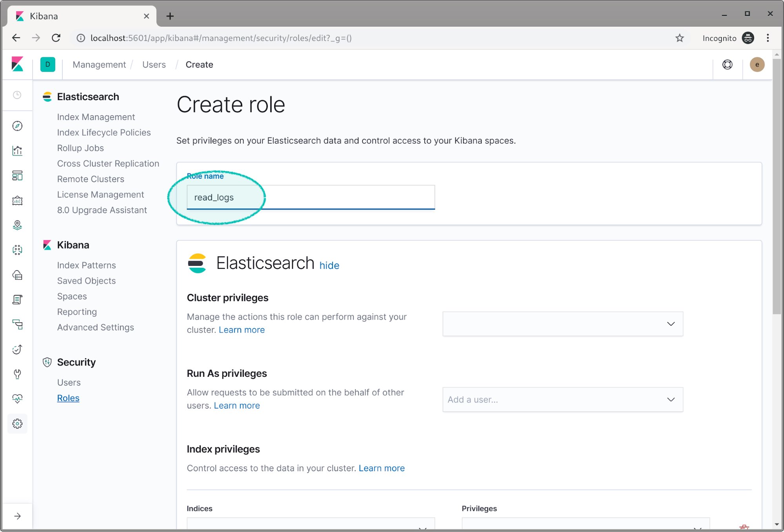This screenshot has width=784, height=532.
Task: Click the incognito profile icon
Action: [749, 38]
